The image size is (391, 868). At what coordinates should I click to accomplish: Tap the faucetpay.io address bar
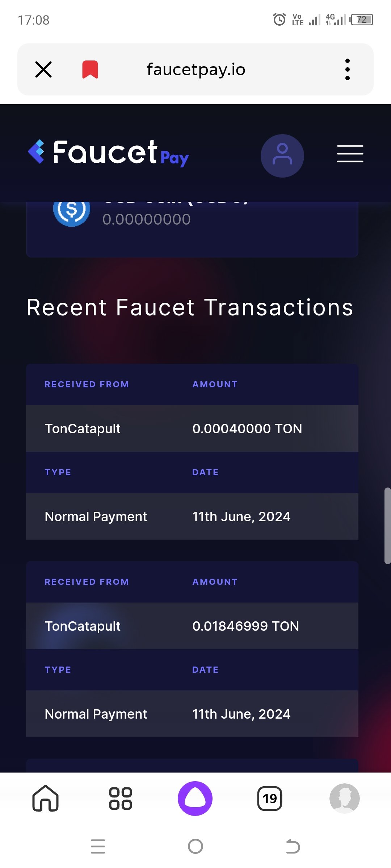click(x=196, y=69)
